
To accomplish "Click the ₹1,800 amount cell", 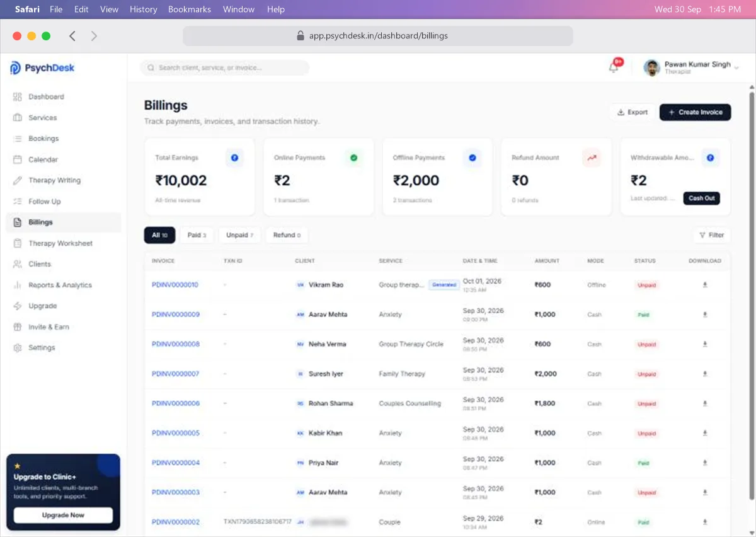I will tap(545, 403).
